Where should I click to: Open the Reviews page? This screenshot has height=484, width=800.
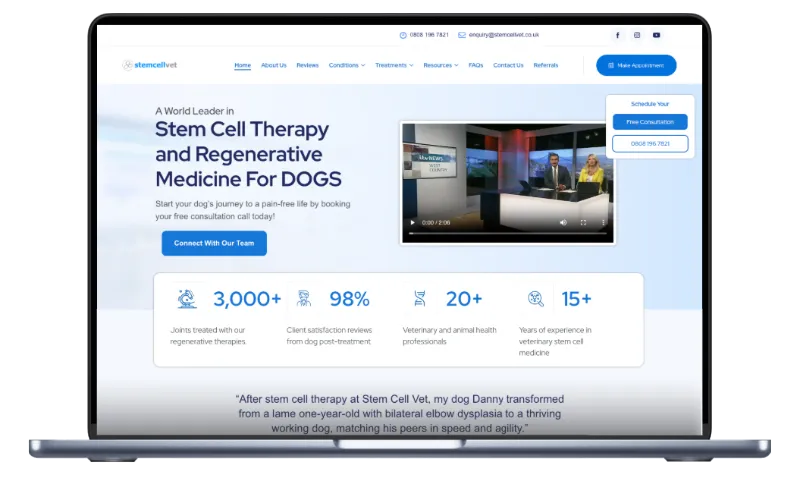coord(307,65)
